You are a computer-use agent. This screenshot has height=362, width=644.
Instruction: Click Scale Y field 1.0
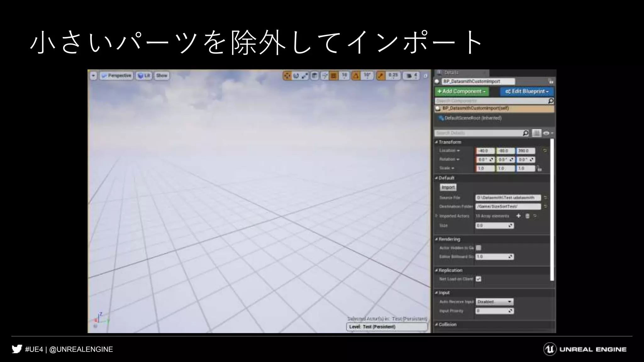click(505, 168)
